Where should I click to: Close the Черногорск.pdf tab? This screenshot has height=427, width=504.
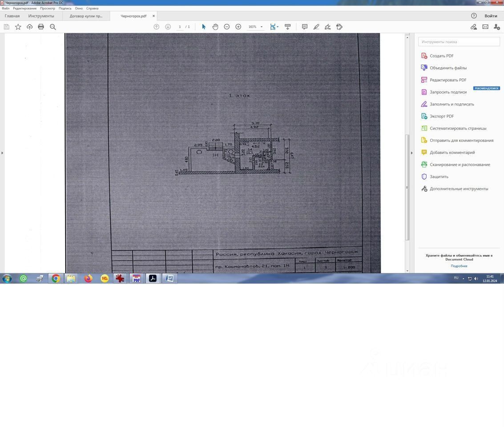tap(153, 16)
